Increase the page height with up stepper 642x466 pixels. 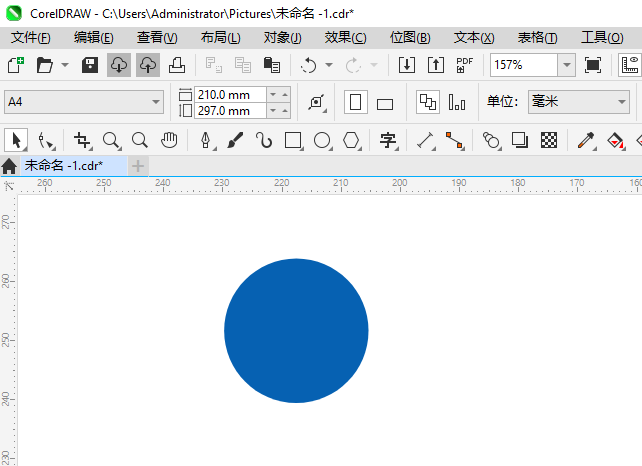click(285, 111)
